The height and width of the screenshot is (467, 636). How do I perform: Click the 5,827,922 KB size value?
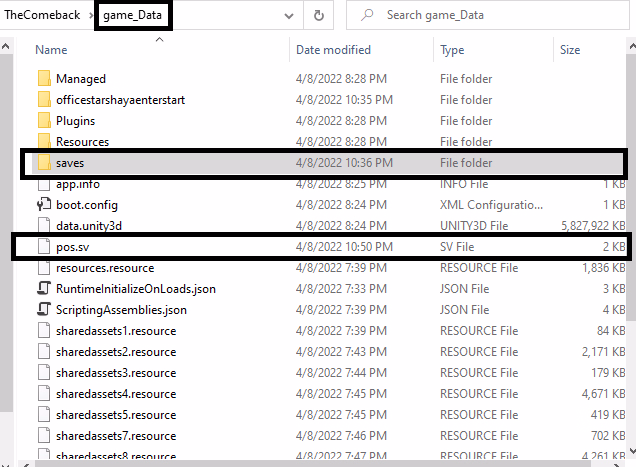pos(593,226)
